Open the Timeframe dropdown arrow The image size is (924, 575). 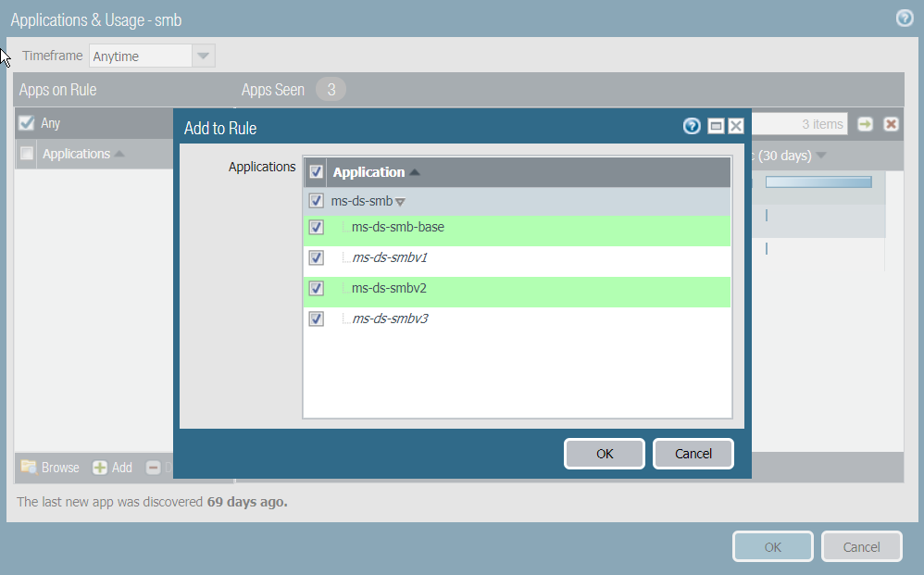click(204, 56)
